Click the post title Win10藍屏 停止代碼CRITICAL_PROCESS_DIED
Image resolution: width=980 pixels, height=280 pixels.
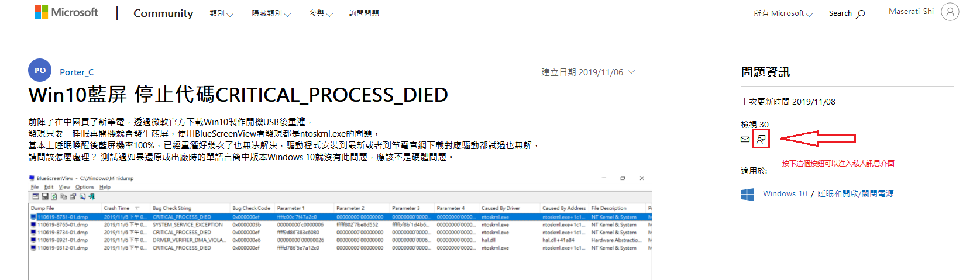point(238,95)
